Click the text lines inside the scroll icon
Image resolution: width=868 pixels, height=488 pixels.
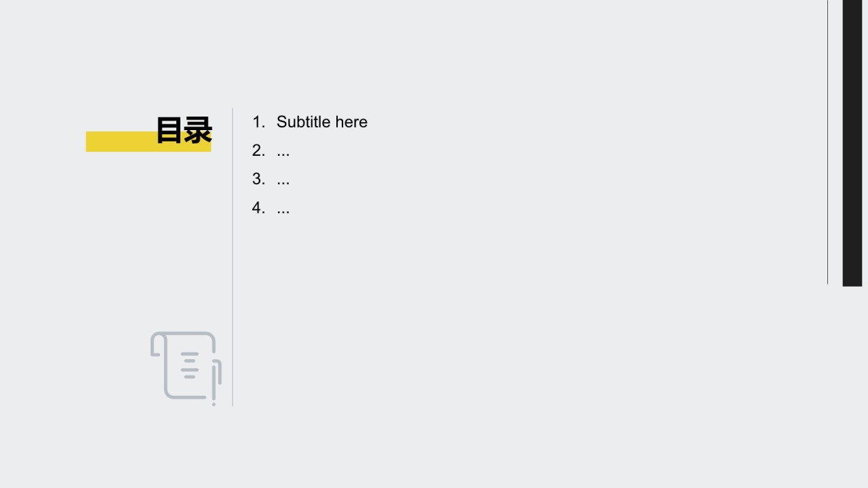tap(190, 365)
